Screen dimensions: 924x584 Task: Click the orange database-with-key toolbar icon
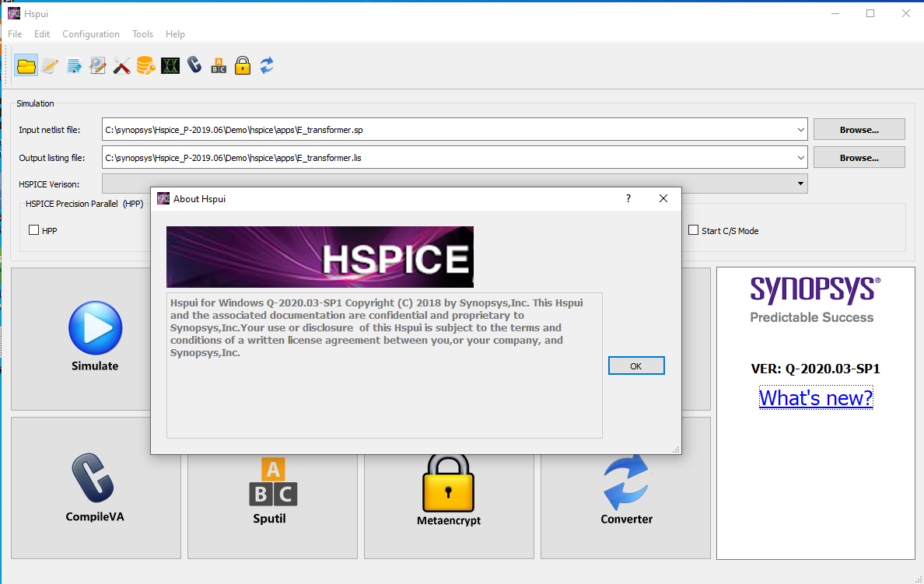click(145, 65)
